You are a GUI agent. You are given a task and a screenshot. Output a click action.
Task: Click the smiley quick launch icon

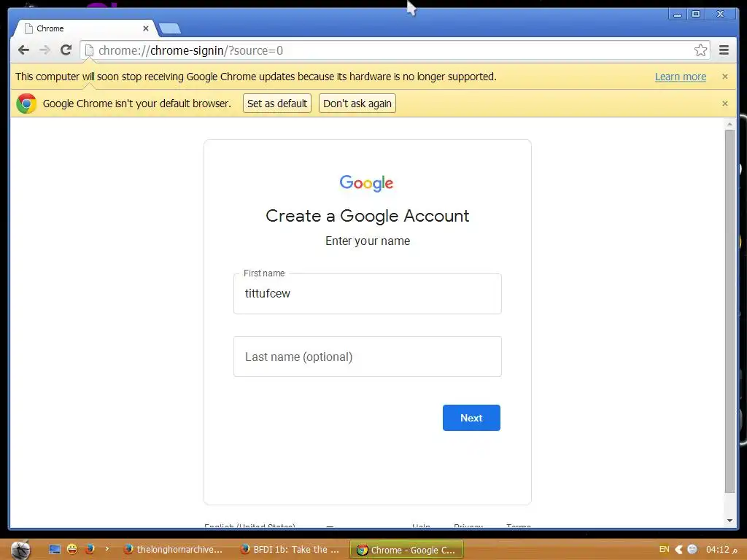pyautogui.click(x=72, y=550)
